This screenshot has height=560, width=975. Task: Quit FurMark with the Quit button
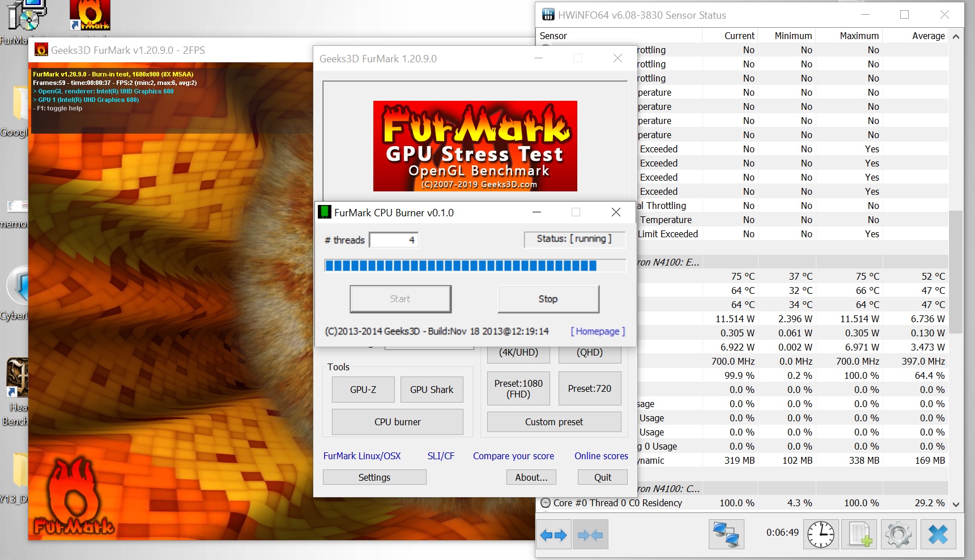point(603,477)
